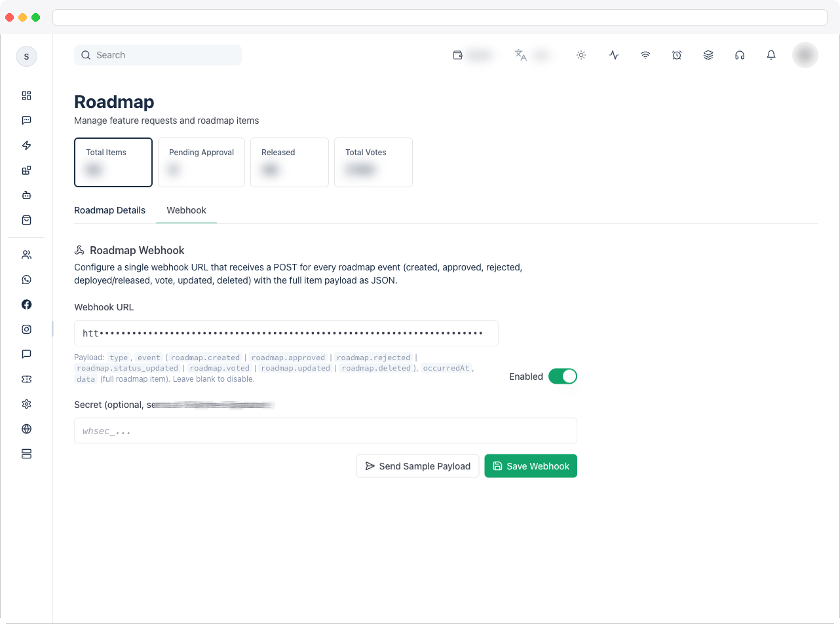The height and width of the screenshot is (624, 840).
Task: Select the Pending Approval card
Action: coord(201,162)
